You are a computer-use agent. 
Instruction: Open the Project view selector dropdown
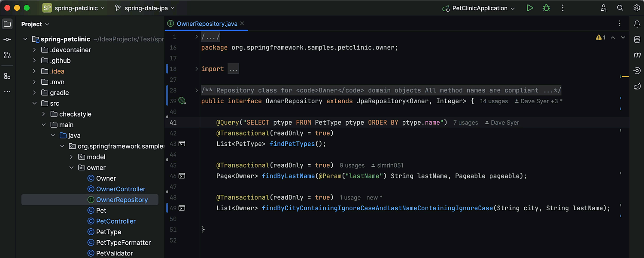(35, 24)
